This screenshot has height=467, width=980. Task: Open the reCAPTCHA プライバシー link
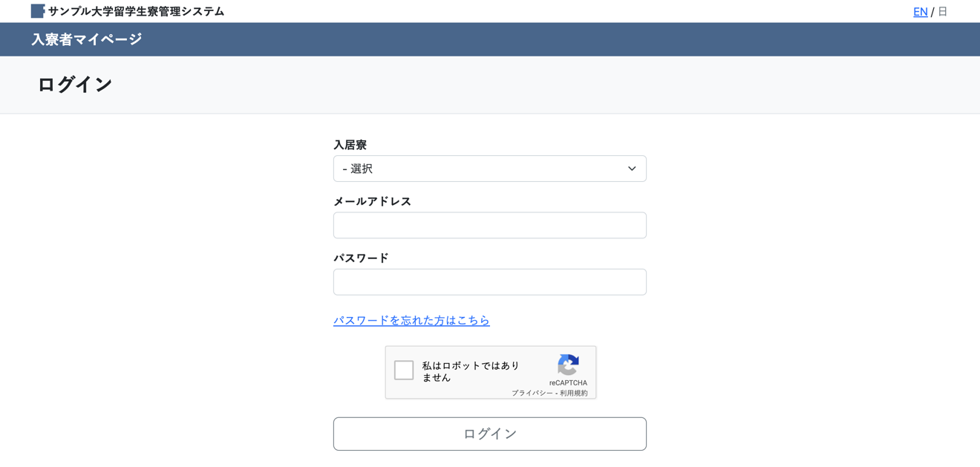click(532, 393)
